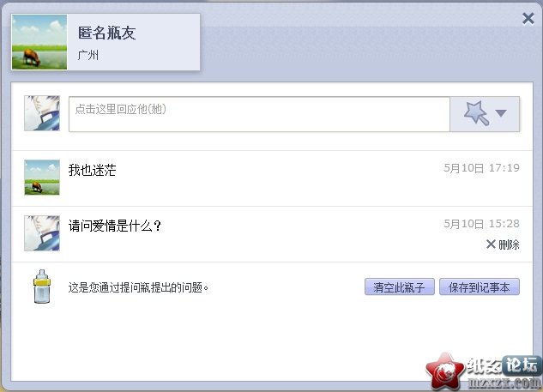Click the red star forum logo watermark

[444, 371]
